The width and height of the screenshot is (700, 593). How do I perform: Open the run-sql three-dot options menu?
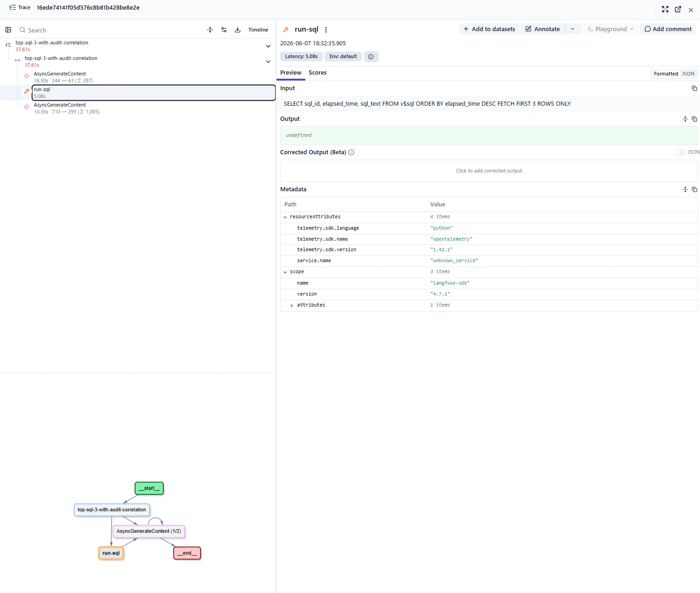point(326,30)
